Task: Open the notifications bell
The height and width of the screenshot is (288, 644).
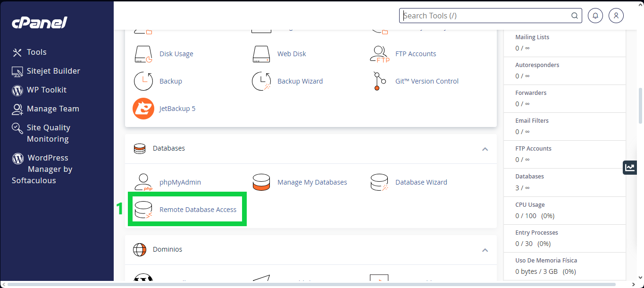Action: (595, 15)
